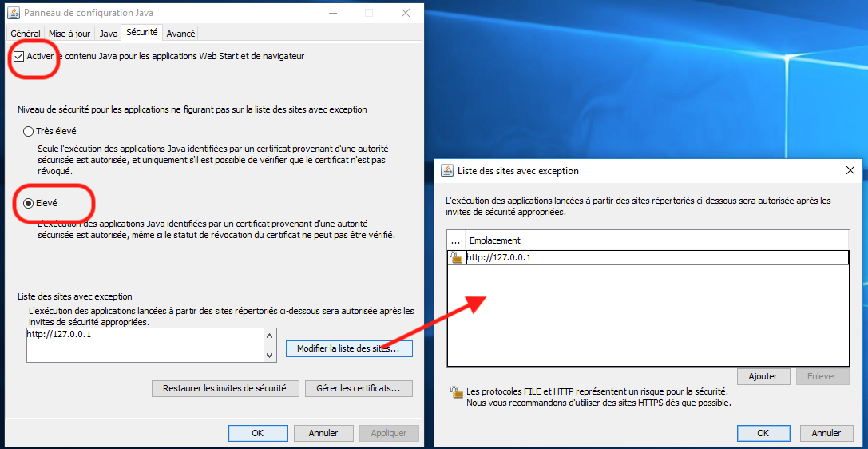Select the Sécurité tab
The width and height of the screenshot is (868, 449).
(141, 32)
